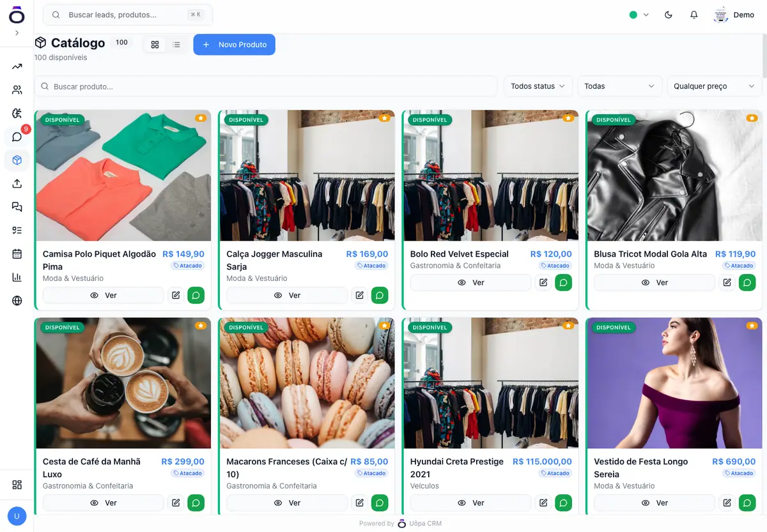The image size is (767, 532).
Task: Toggle featured star on Macarons card
Action: [384, 326]
